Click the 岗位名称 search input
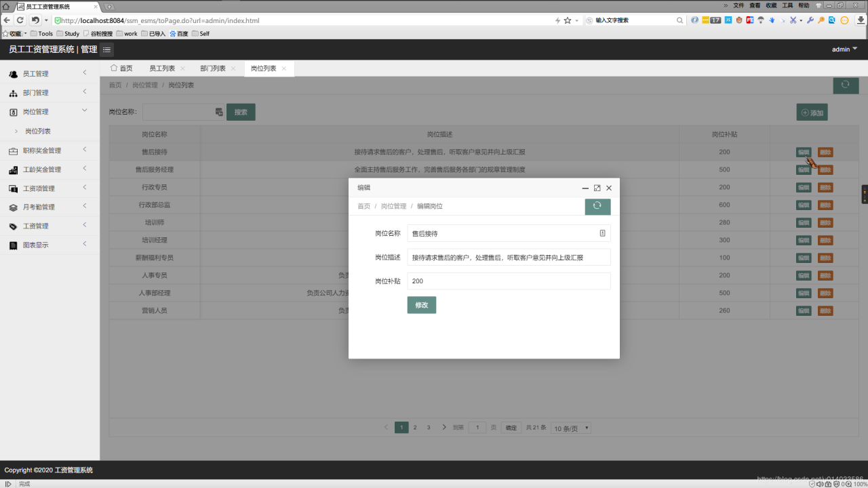The height and width of the screenshot is (488, 868). pos(183,112)
